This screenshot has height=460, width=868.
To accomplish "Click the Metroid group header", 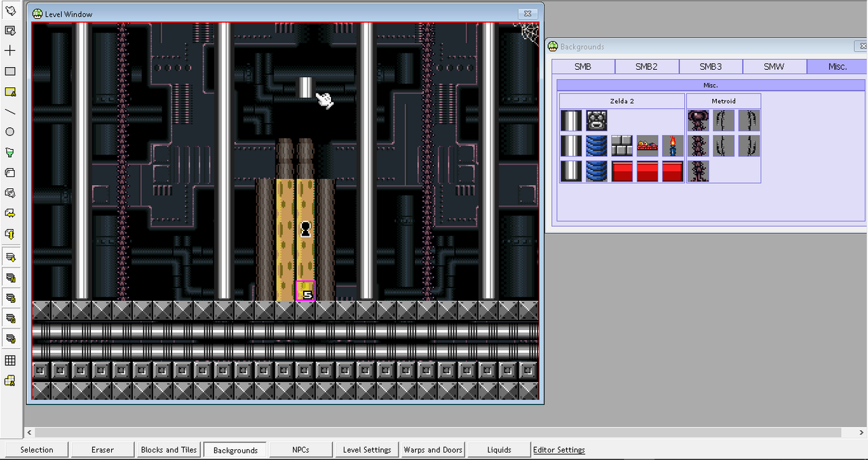I will coord(724,101).
